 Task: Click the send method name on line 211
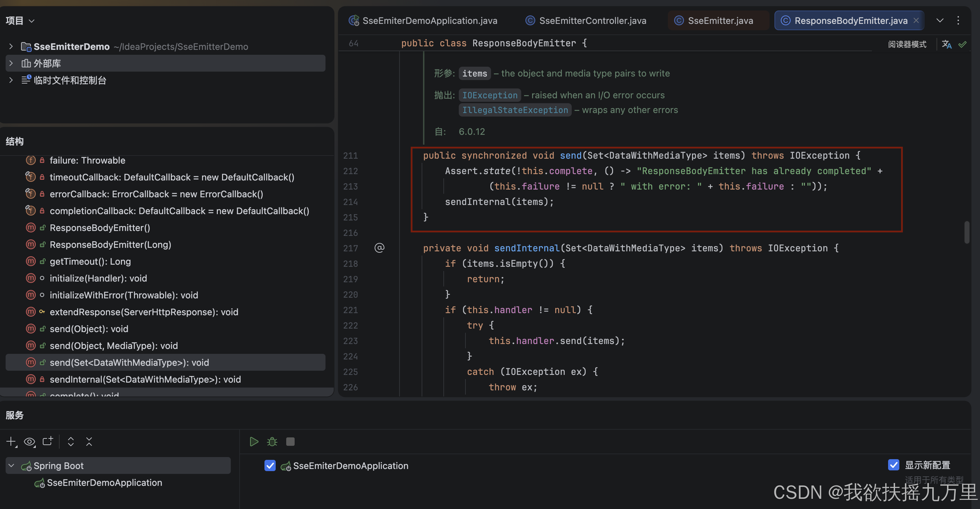pos(571,155)
